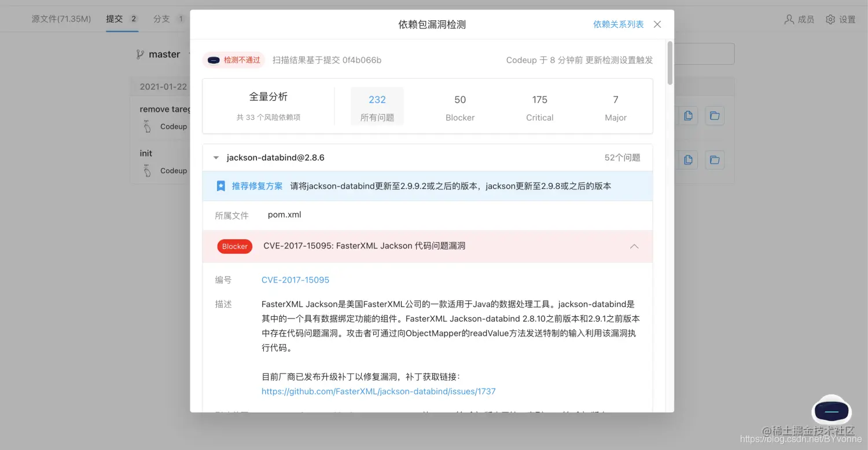Copy the commit ID for remove target commit
This screenshot has width=868, height=450.
click(x=688, y=115)
